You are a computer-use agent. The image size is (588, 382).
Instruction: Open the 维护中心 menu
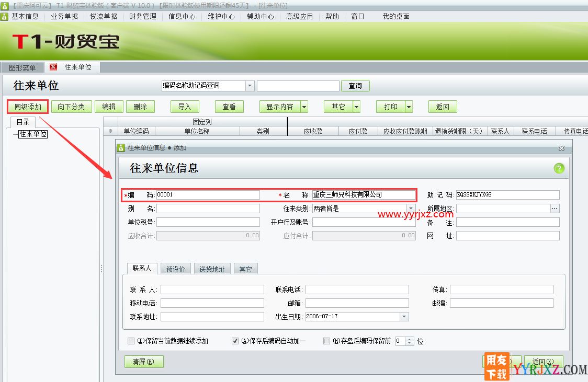point(221,17)
